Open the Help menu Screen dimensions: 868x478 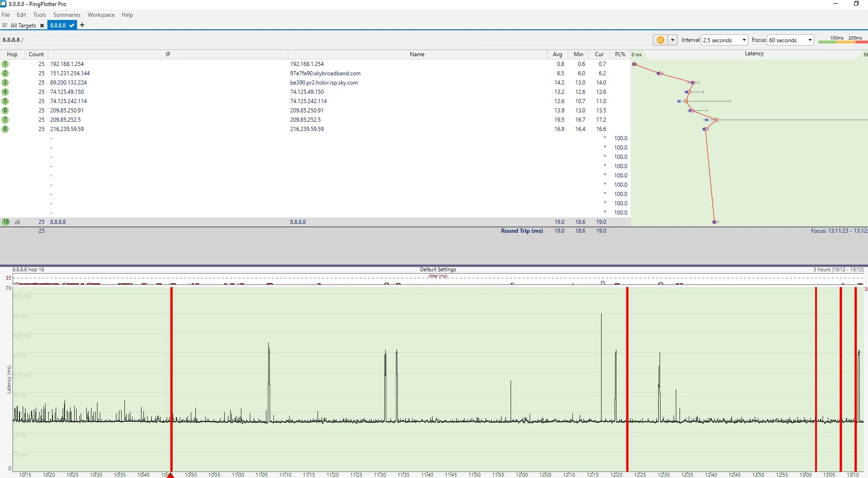127,15
